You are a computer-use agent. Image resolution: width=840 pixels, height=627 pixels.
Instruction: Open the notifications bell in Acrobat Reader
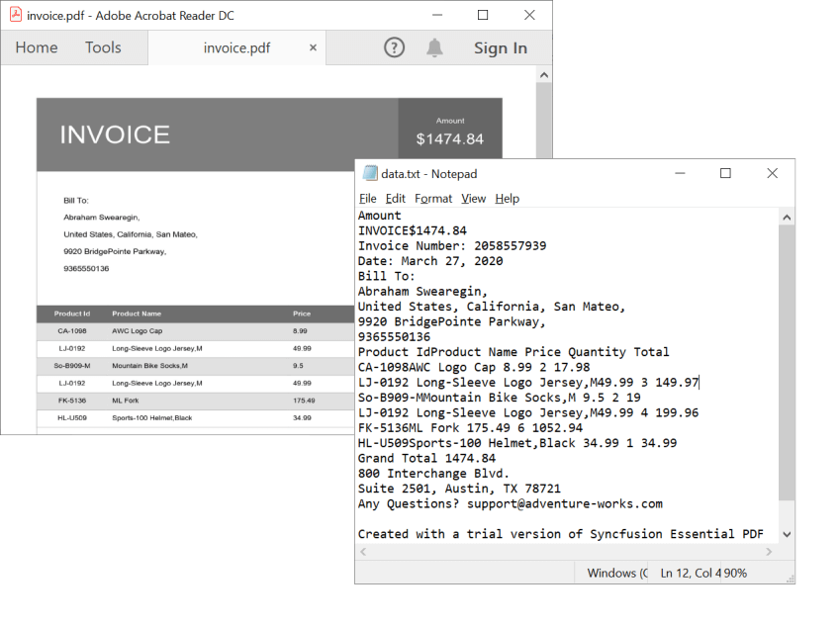coord(434,47)
